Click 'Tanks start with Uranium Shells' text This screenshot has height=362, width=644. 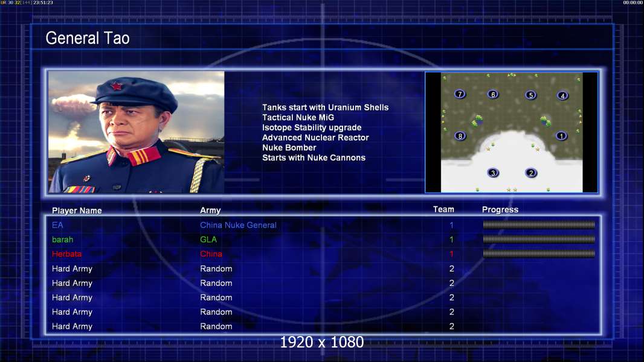pos(325,107)
